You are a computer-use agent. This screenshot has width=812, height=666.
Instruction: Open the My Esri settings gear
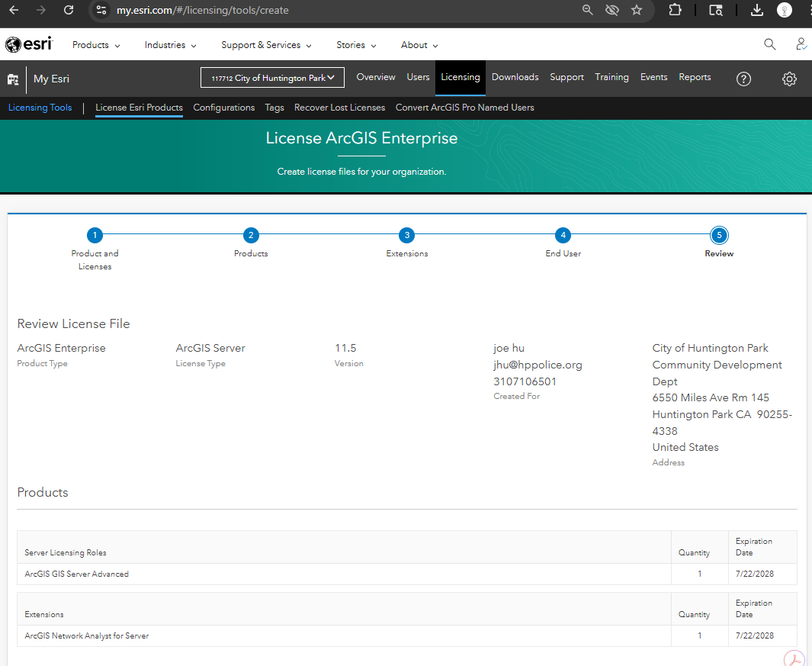point(789,79)
